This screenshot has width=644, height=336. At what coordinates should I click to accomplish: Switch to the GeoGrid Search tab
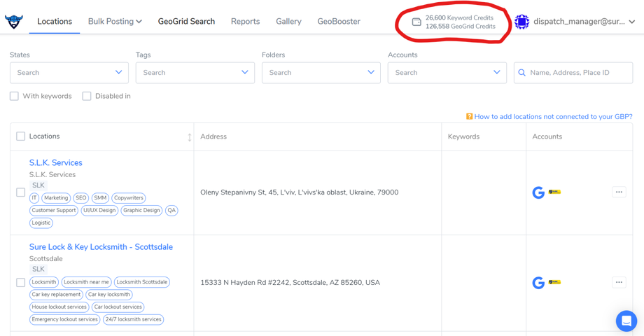coord(186,22)
